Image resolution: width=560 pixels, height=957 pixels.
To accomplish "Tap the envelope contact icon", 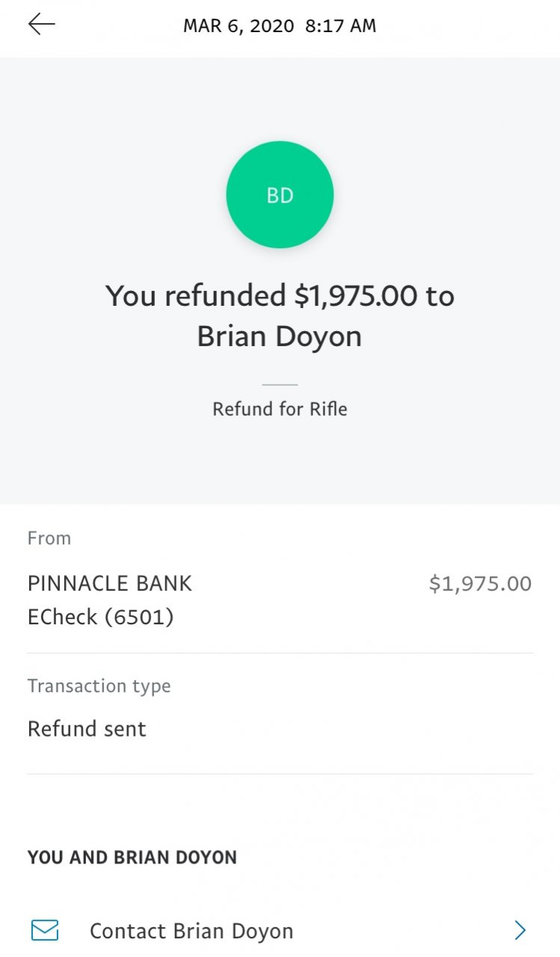I will (x=45, y=930).
